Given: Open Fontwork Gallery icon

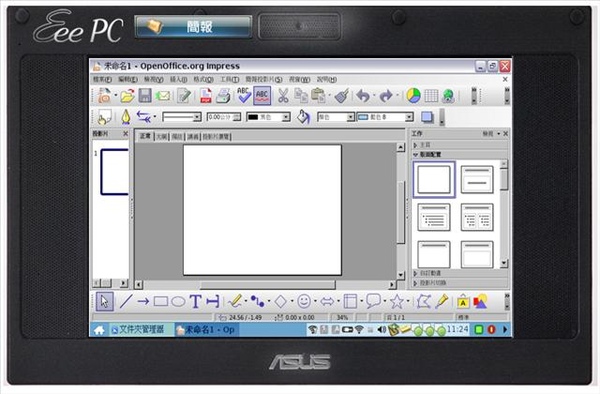Looking at the screenshot, I should coord(463,301).
